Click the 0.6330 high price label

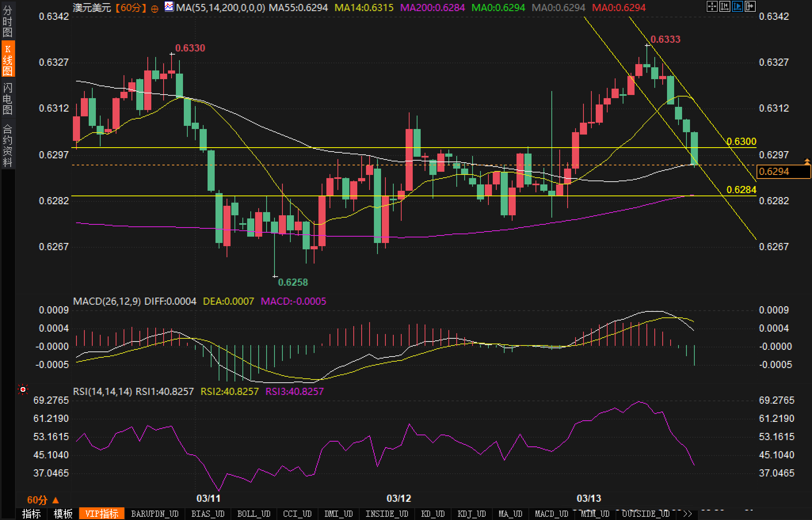[190, 48]
